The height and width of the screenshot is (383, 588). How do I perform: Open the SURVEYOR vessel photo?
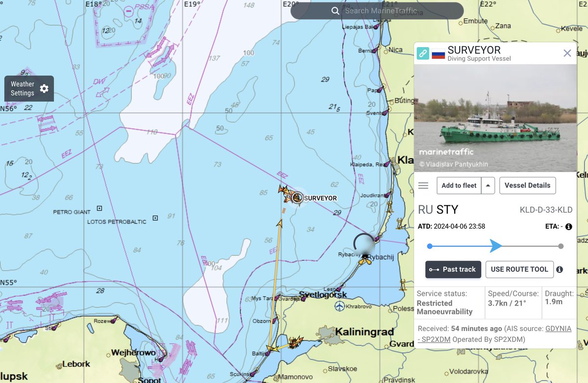point(495,118)
